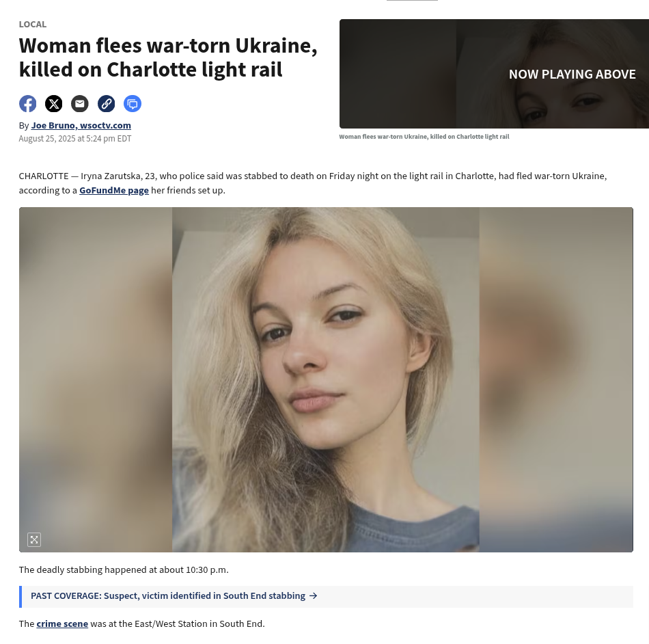
Task: Click the East/West Station sentence text
Action: coord(142,623)
